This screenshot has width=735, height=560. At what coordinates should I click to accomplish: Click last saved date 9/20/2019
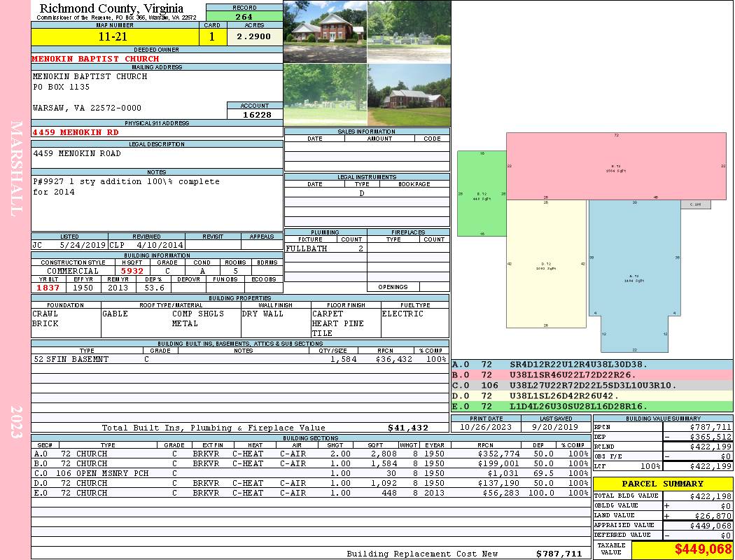(556, 427)
